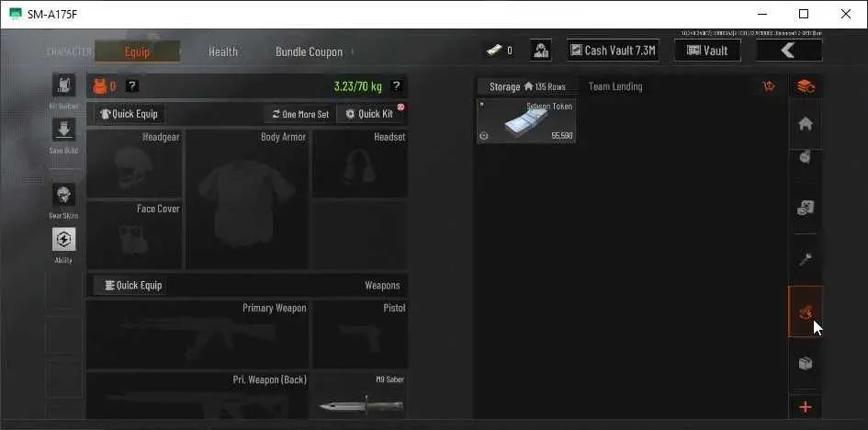The width and height of the screenshot is (868, 430).
Task: Select the key category filter icon
Action: pyautogui.click(x=806, y=259)
